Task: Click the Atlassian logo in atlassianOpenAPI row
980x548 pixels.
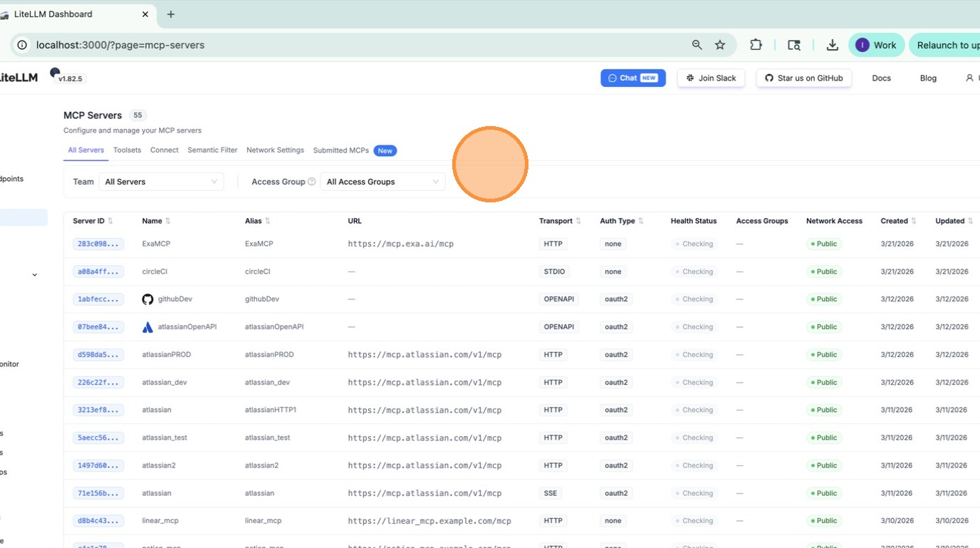Action: [x=147, y=327]
